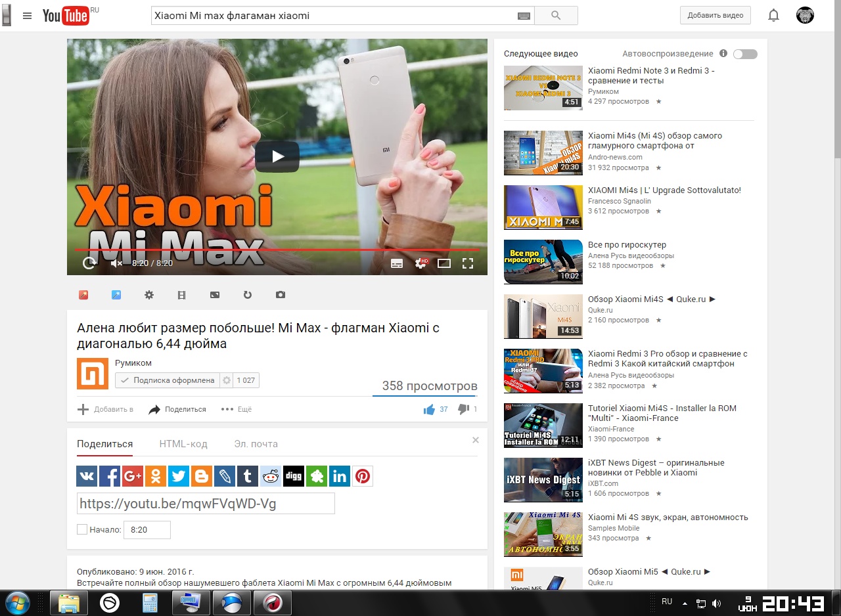Screen dimensions: 841x616
Task: Click into the YouTube search field
Action: click(x=335, y=16)
